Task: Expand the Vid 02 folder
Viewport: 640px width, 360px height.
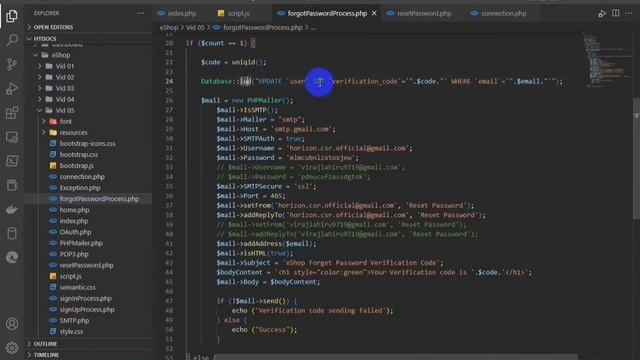Action: (64, 77)
